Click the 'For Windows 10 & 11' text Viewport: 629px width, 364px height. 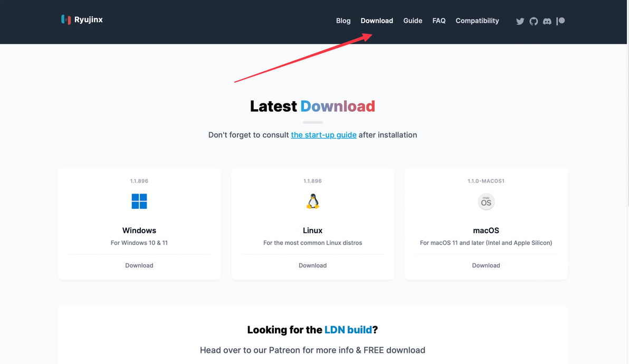click(139, 243)
